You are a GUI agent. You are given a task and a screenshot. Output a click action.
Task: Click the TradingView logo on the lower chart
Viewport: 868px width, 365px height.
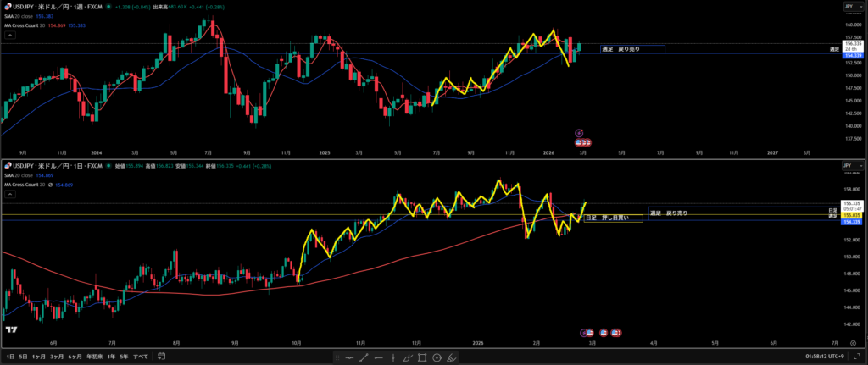12,329
